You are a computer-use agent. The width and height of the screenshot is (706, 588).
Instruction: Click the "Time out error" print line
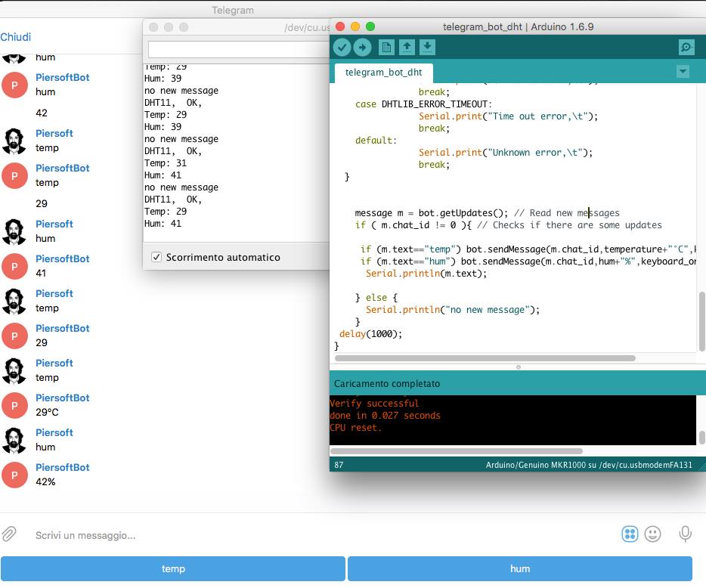(509, 116)
